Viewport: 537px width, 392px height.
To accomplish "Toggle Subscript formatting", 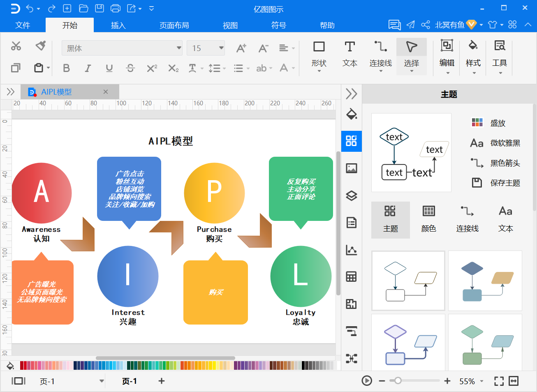I will (174, 68).
